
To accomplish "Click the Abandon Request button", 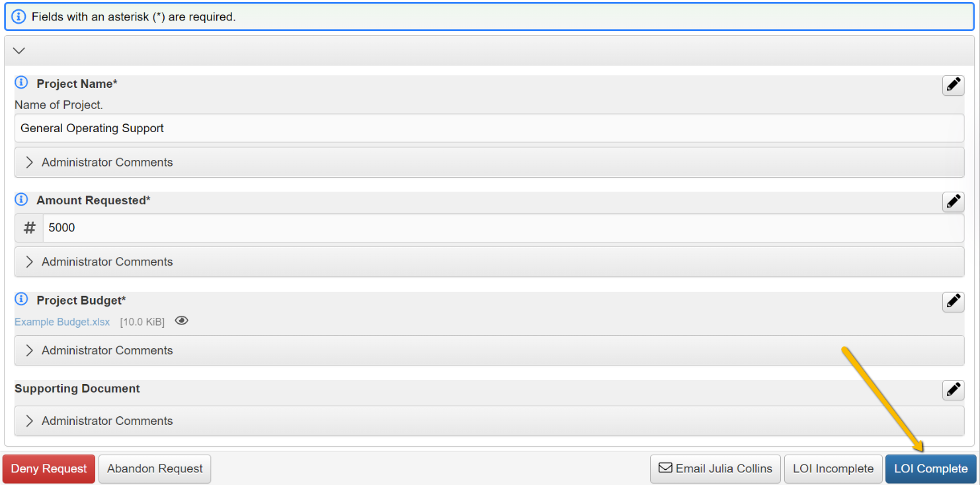I will pos(155,468).
